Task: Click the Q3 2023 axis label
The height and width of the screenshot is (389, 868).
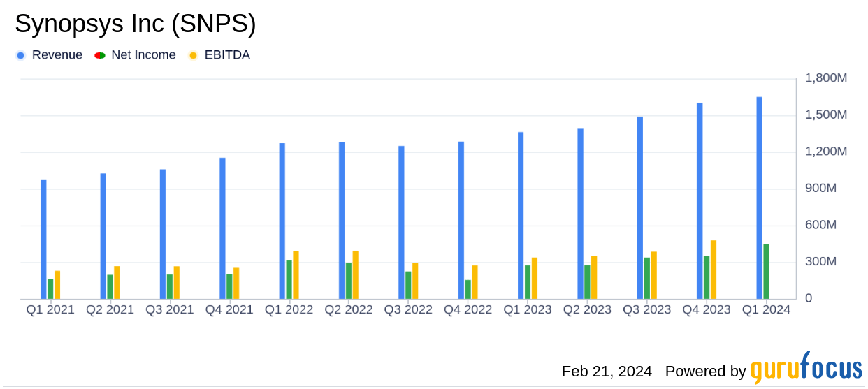Action: [x=646, y=309]
